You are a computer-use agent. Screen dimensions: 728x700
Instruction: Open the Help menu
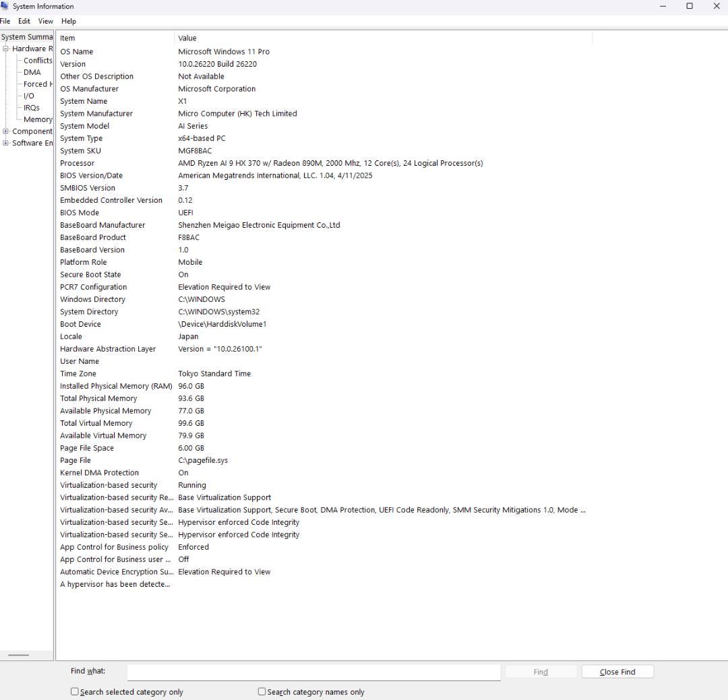click(69, 21)
